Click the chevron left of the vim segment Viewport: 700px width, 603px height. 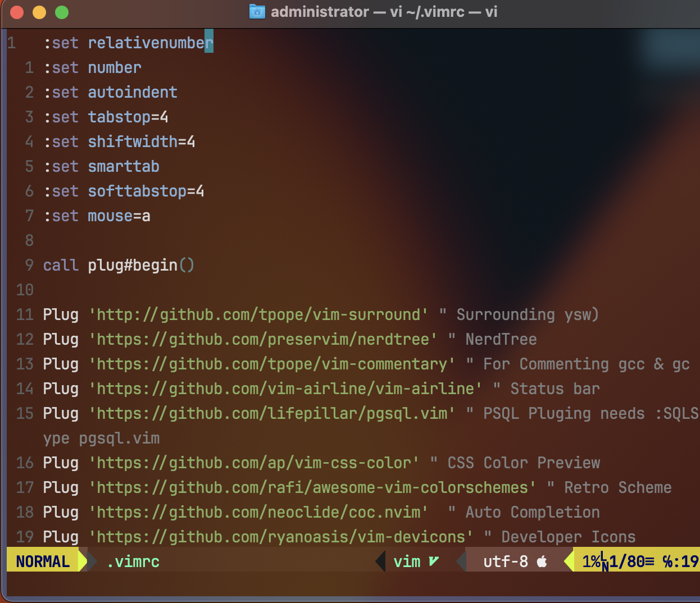point(380,560)
